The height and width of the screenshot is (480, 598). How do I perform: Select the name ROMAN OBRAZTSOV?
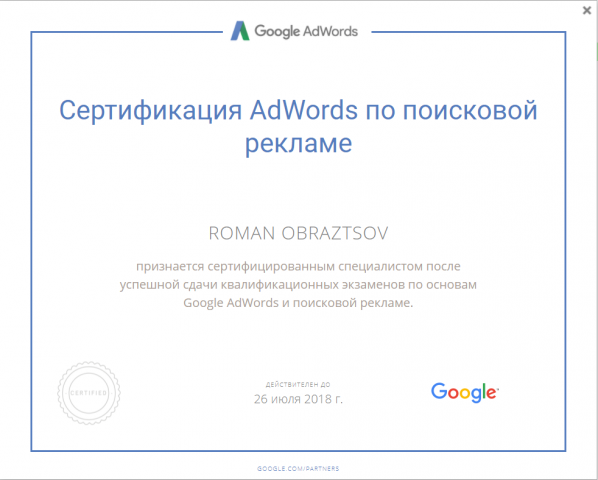[x=298, y=233]
